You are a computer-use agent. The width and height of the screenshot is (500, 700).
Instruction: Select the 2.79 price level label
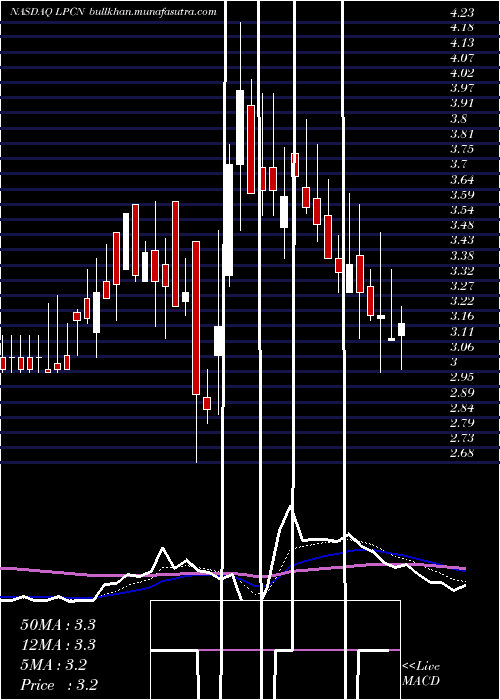tap(462, 423)
